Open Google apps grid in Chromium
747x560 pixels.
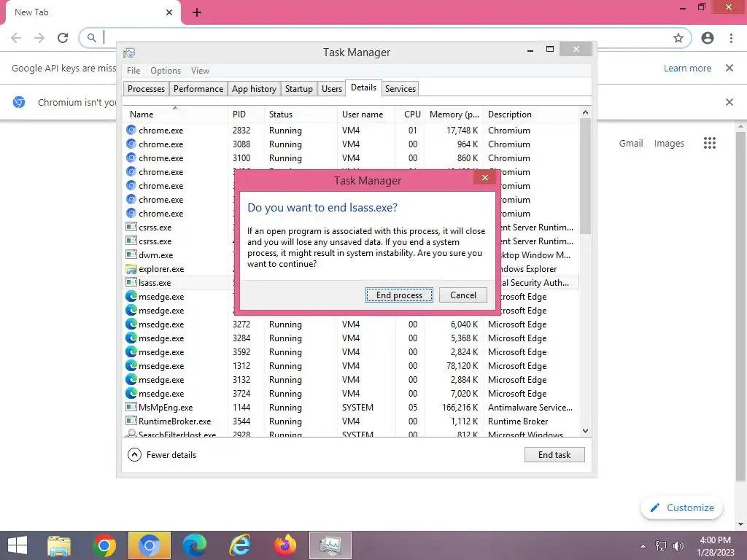[x=710, y=143]
